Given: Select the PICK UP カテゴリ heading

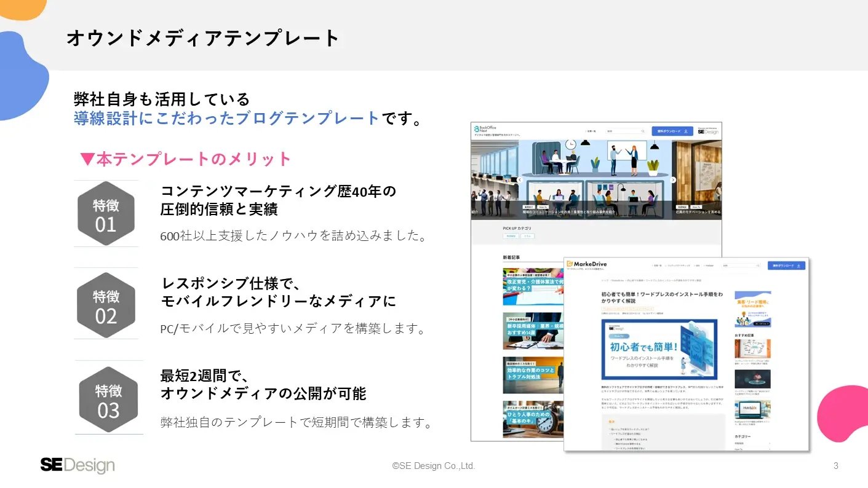Looking at the screenshot, I should click(517, 228).
